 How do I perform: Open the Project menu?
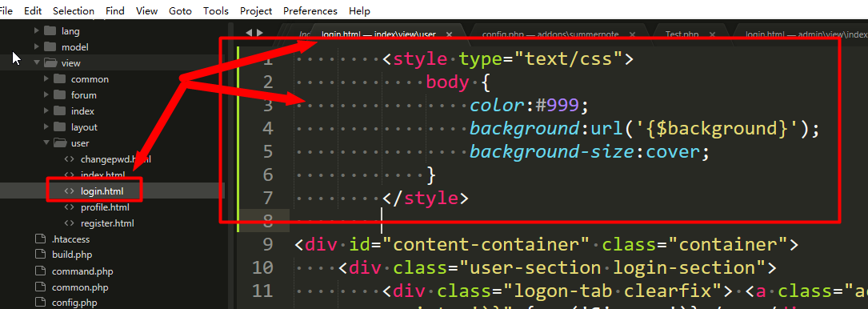(256, 10)
